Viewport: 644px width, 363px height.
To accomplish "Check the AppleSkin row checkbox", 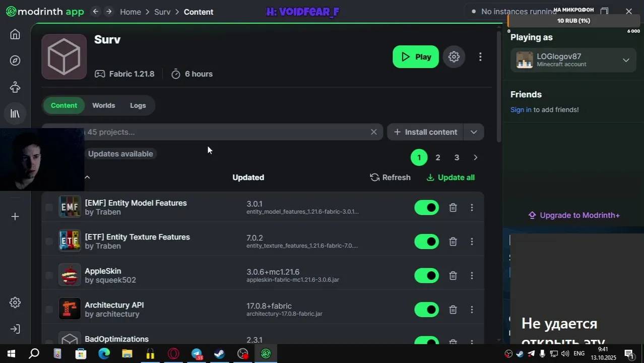I will [49, 276].
